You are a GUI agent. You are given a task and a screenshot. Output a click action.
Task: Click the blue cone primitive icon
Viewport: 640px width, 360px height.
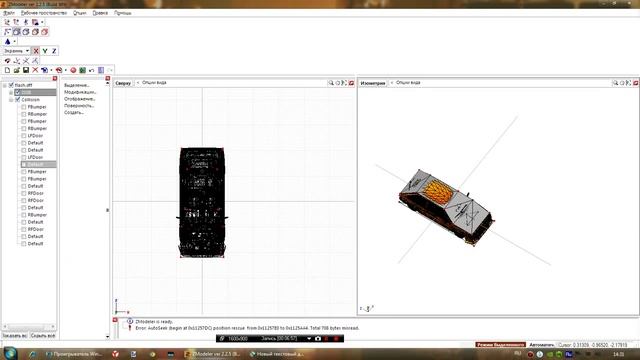pos(7,41)
